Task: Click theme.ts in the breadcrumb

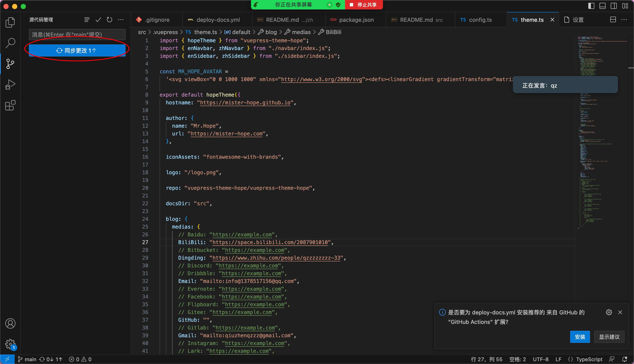Action: click(x=205, y=32)
